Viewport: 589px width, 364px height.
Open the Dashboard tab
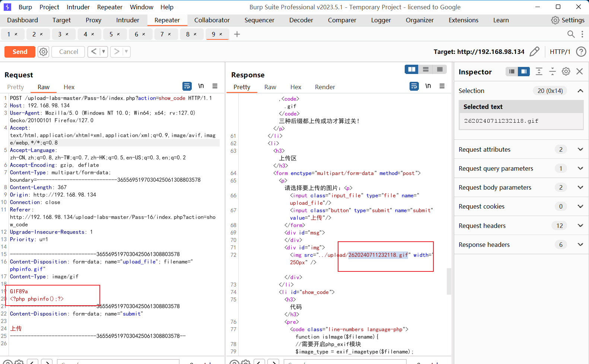[22, 20]
